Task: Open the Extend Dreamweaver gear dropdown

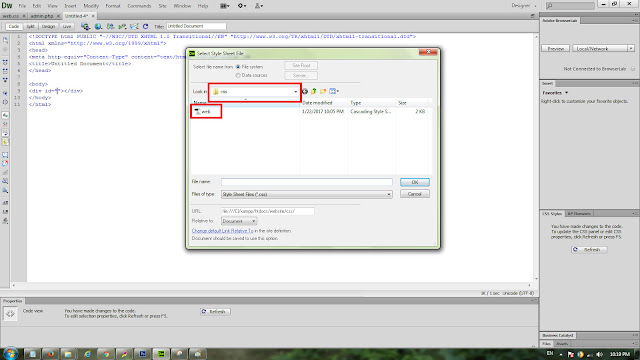Action: click(242, 6)
